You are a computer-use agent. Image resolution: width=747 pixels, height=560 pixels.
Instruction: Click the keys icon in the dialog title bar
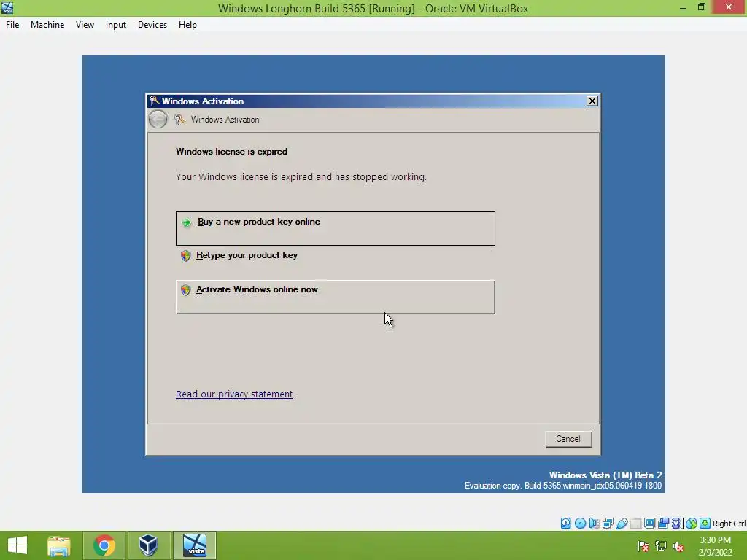tap(154, 101)
